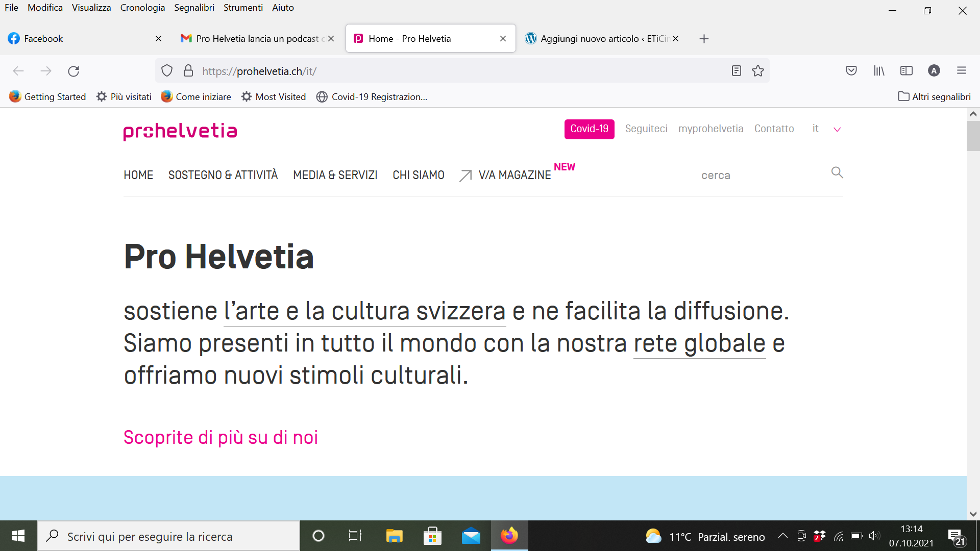Click Windows taskbar search box

[168, 536]
